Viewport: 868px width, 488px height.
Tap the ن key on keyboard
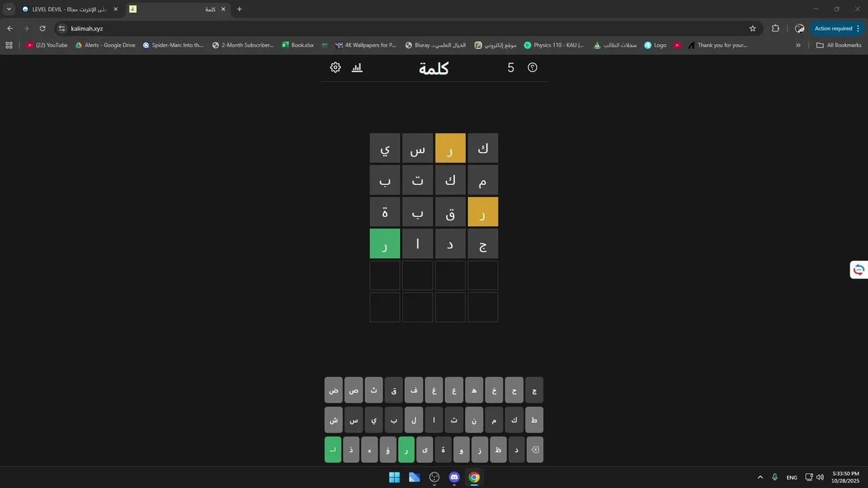click(474, 420)
